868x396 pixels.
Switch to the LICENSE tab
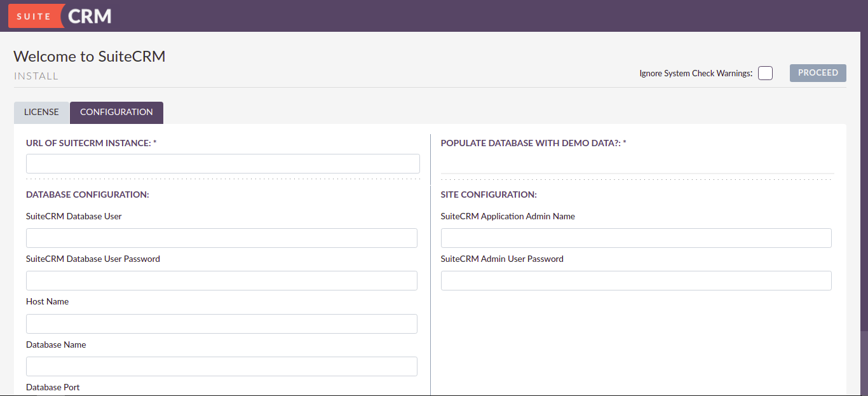pyautogui.click(x=41, y=112)
